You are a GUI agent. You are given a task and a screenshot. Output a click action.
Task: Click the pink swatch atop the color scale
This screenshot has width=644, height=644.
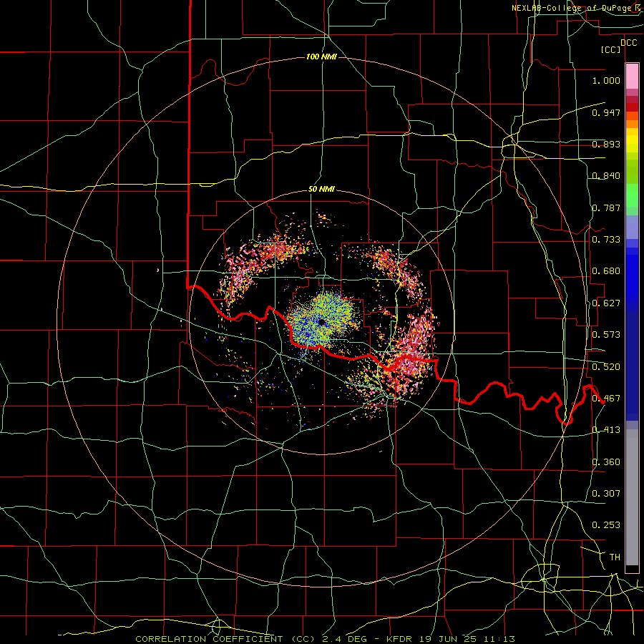632,76
